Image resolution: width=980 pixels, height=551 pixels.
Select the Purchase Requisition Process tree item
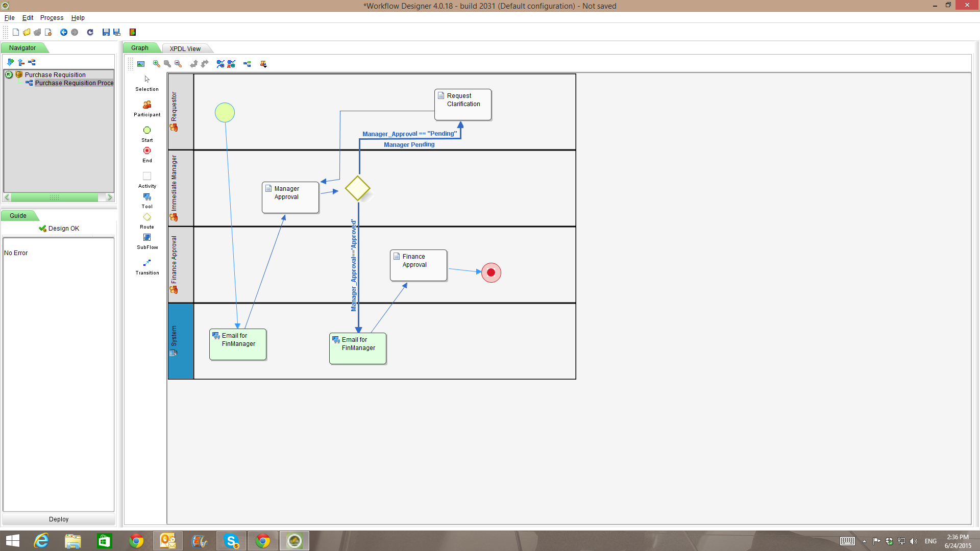pos(73,83)
